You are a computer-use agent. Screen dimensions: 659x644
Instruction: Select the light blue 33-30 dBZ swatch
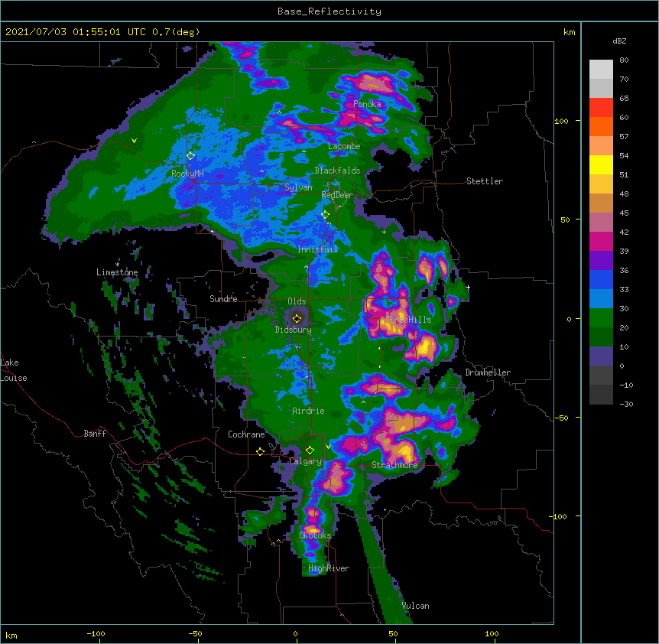tap(601, 299)
